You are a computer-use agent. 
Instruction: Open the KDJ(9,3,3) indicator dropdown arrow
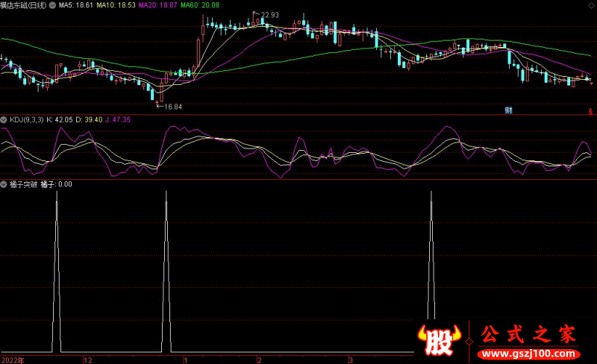click(4, 119)
